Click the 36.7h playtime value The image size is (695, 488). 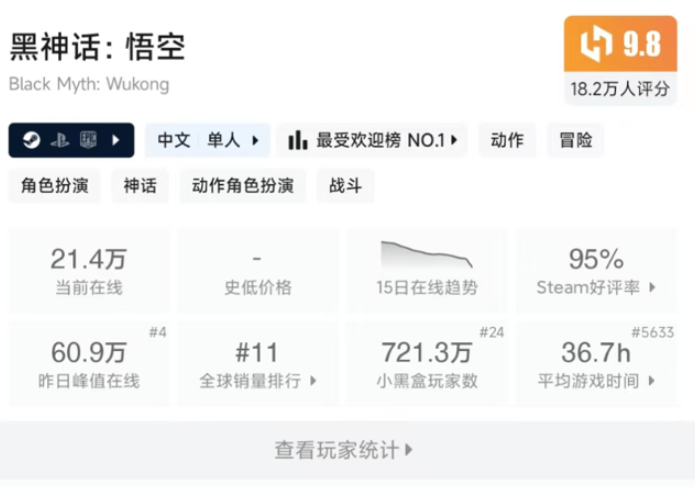coord(596,353)
